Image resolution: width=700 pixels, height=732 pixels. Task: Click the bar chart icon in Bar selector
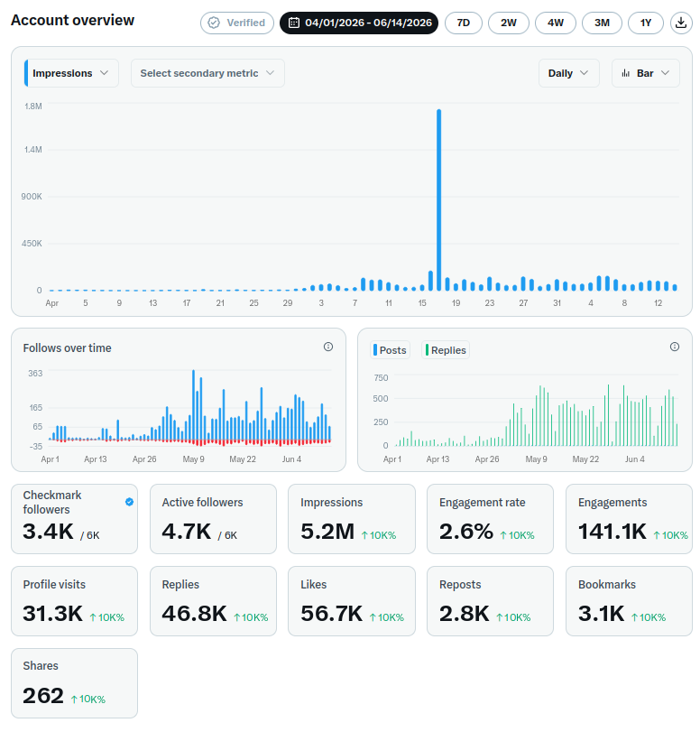click(626, 73)
